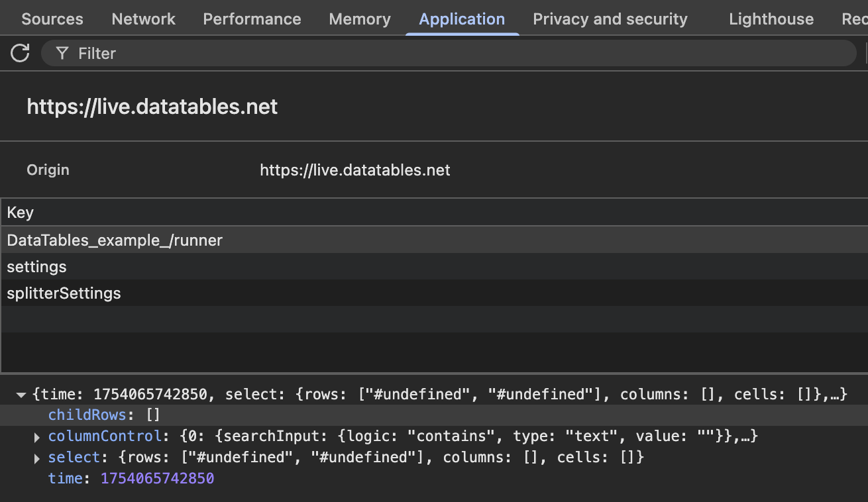Expand the columnControl property
The height and width of the screenshot is (502, 868).
[x=37, y=436]
